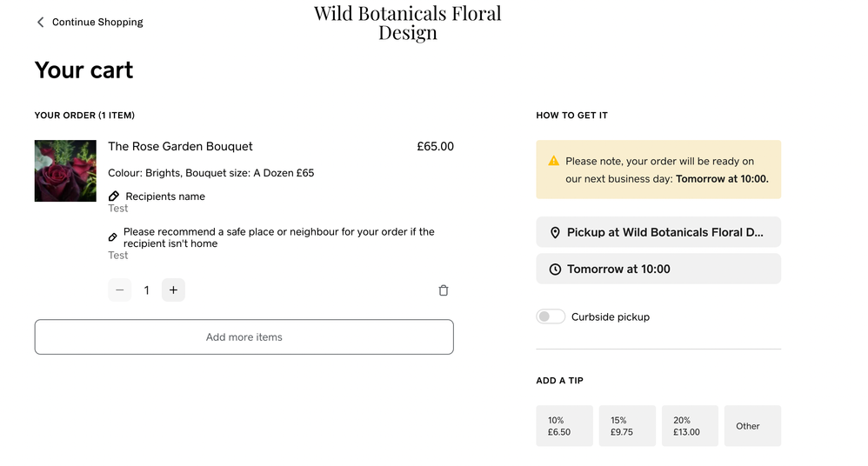Open the Rose Garden Bouquet thumbnail image

click(65, 171)
